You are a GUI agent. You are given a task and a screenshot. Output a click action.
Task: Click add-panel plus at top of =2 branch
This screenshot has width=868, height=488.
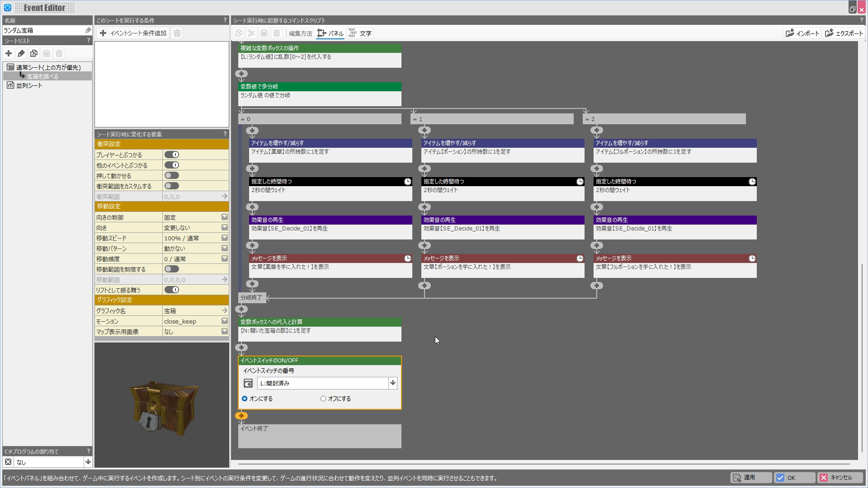[x=597, y=131]
